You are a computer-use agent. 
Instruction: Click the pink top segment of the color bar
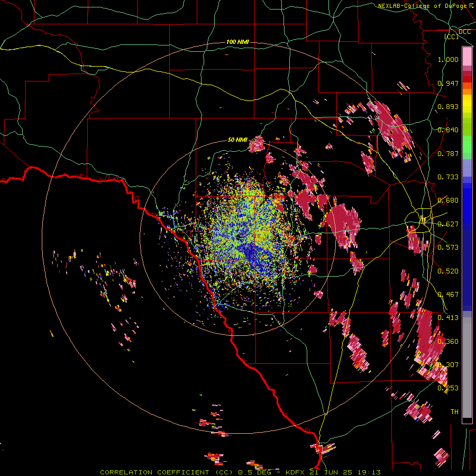[x=467, y=56]
